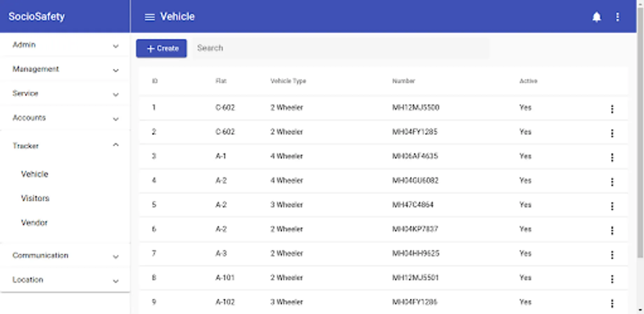644x314 pixels.
Task: Expand the Management sidebar section
Action: [x=65, y=69]
